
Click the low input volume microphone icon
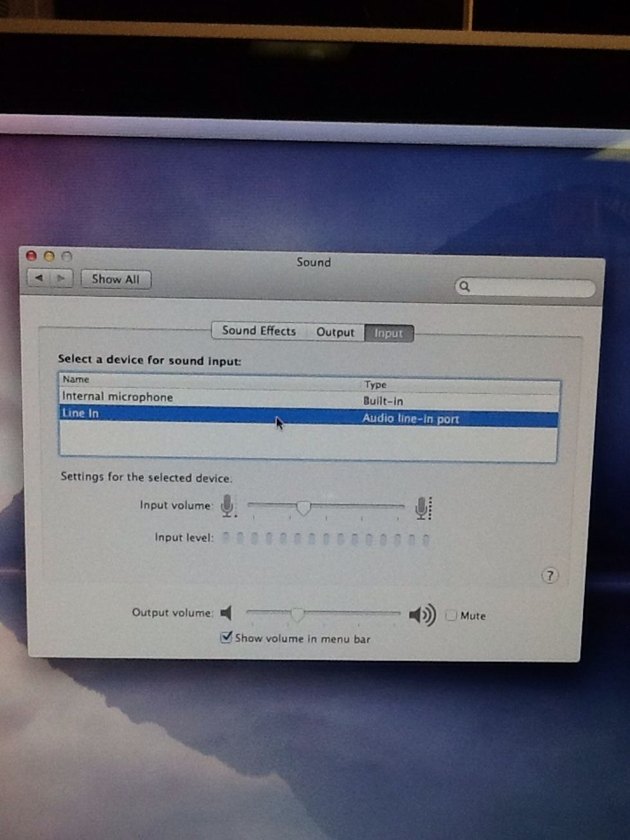[226, 506]
